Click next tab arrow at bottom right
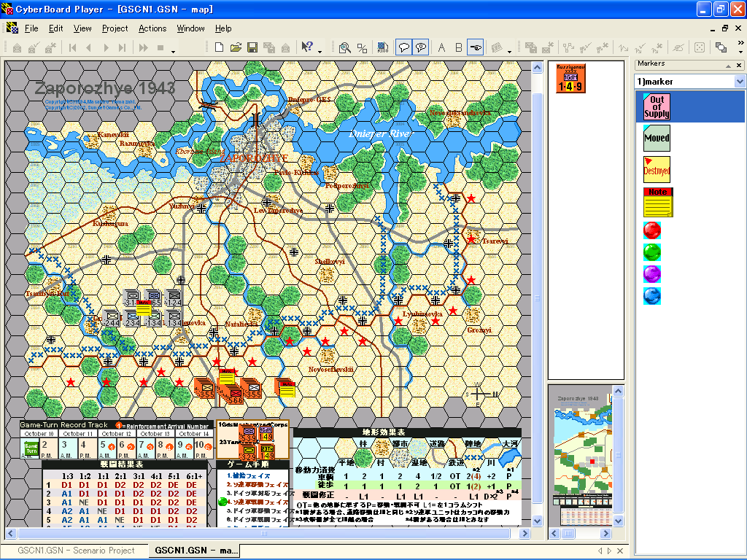747x560 pixels. 609,551
